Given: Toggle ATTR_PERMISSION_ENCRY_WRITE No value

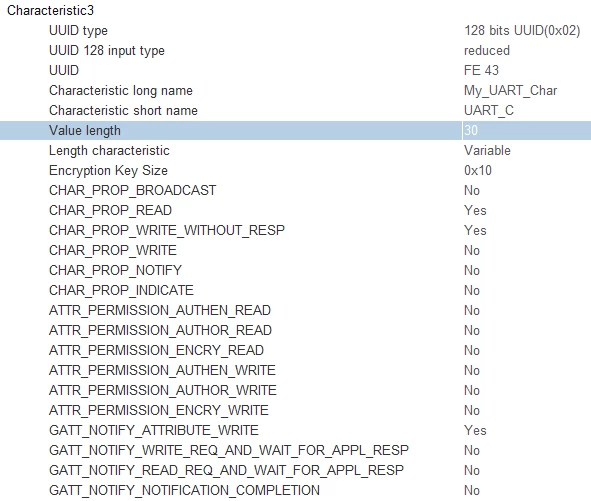Looking at the screenshot, I should 472,410.
